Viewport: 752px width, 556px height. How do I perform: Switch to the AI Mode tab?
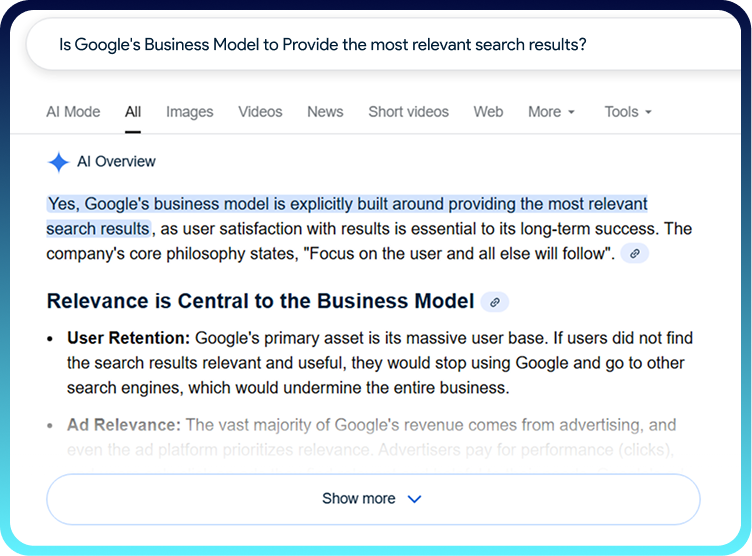(73, 112)
